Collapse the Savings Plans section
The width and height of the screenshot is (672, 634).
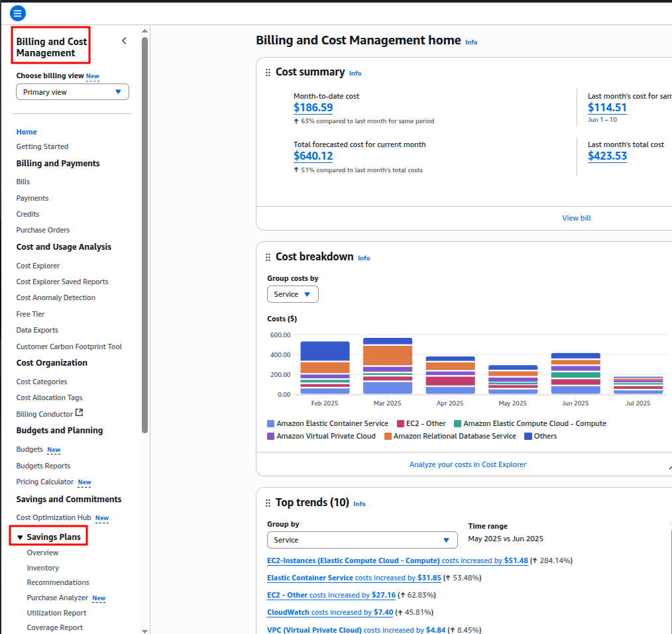(x=19, y=536)
